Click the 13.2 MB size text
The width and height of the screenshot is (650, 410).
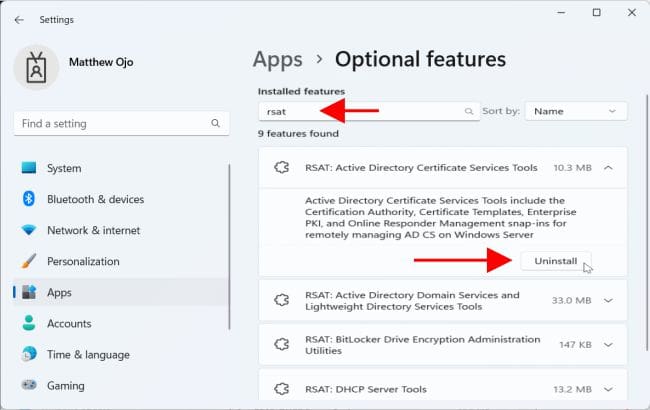tap(572, 389)
